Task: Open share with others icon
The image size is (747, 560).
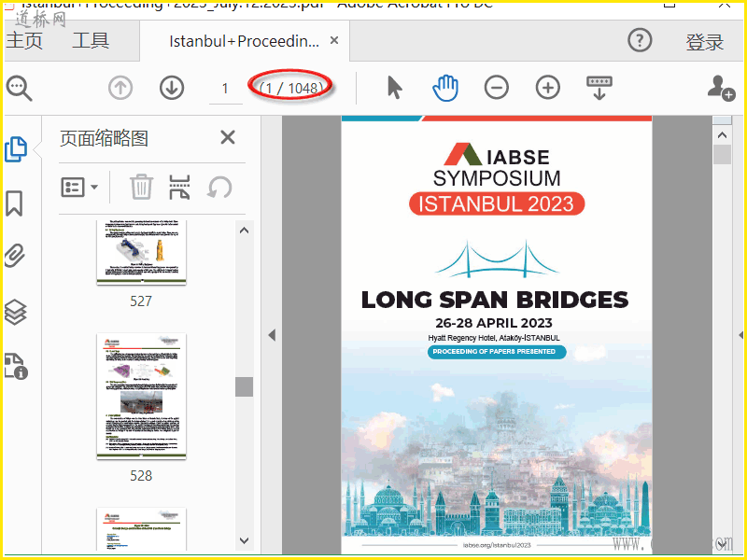Action: point(720,89)
